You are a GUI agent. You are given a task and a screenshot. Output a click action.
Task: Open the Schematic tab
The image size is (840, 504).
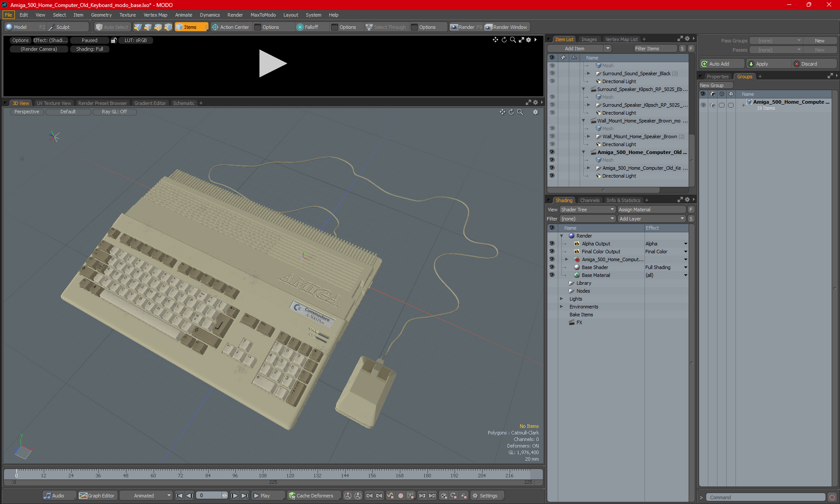point(184,103)
